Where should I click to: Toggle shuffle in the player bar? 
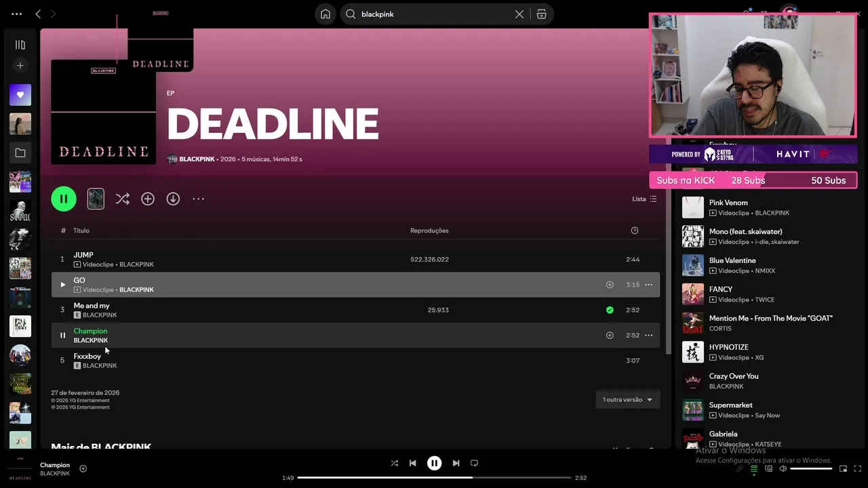(x=395, y=463)
